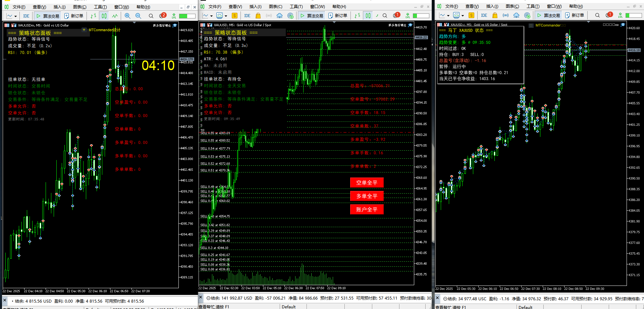Toggle 算法交易 in the middle window

point(312,15)
